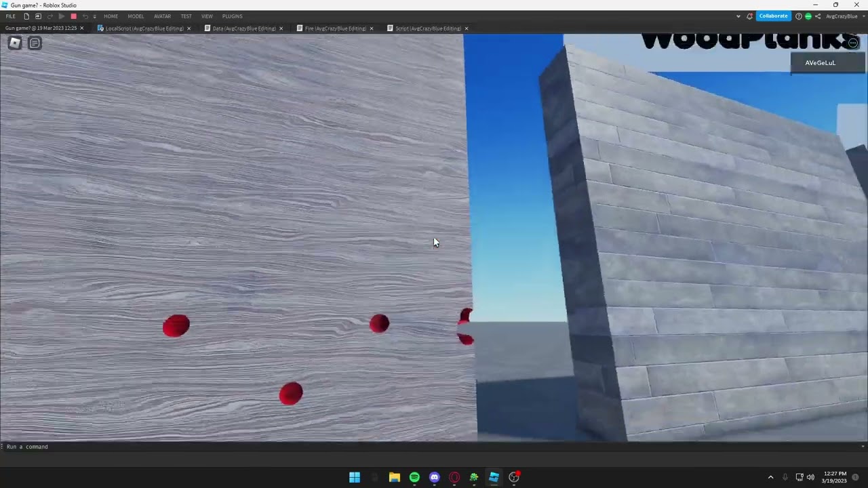
Task: Open File Explorer from the taskbar
Action: coord(395,477)
